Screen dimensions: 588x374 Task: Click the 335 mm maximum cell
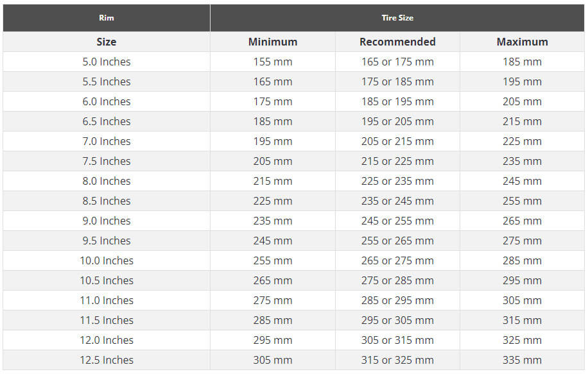point(522,360)
